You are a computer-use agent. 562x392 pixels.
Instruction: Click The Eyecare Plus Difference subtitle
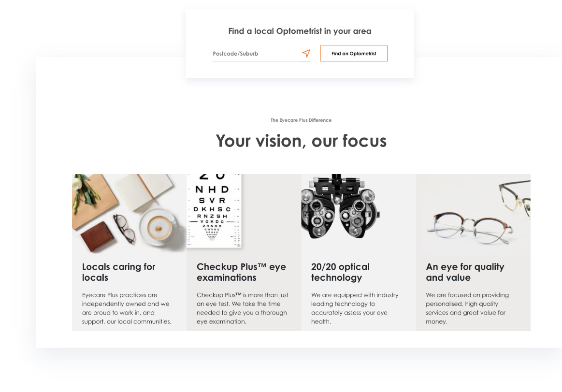301,120
